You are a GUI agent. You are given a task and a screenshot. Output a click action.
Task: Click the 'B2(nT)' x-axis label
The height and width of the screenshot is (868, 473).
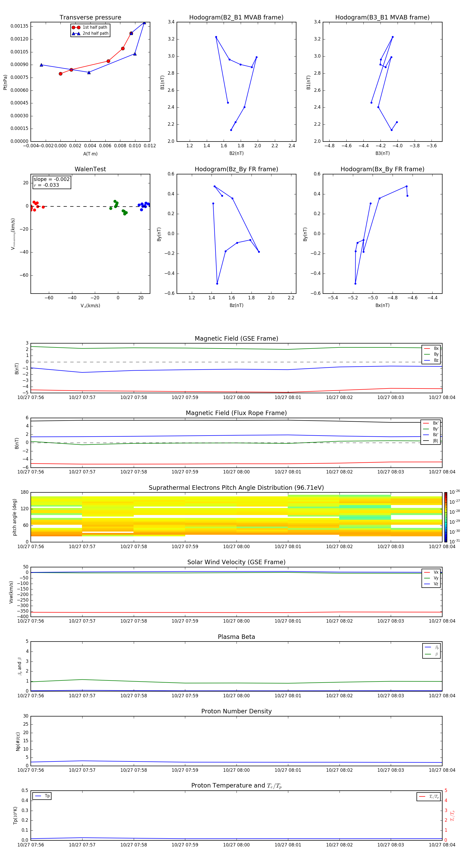pos(236,153)
